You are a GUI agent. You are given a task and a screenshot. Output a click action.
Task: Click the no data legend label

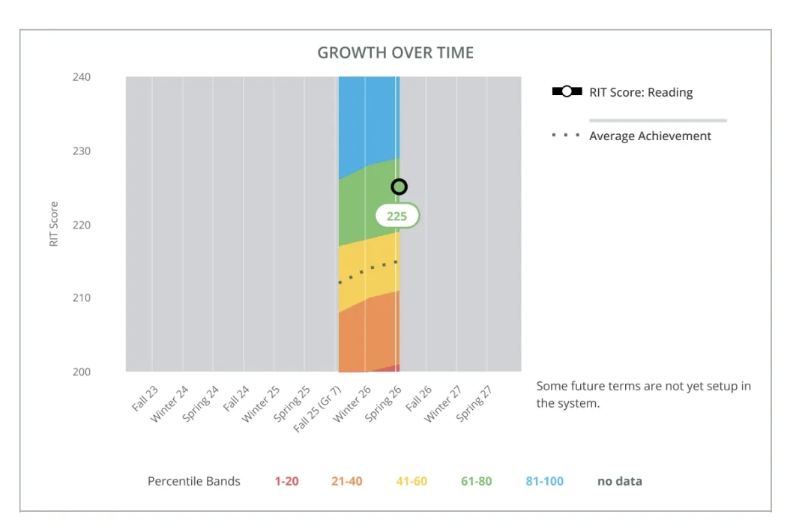620,481
